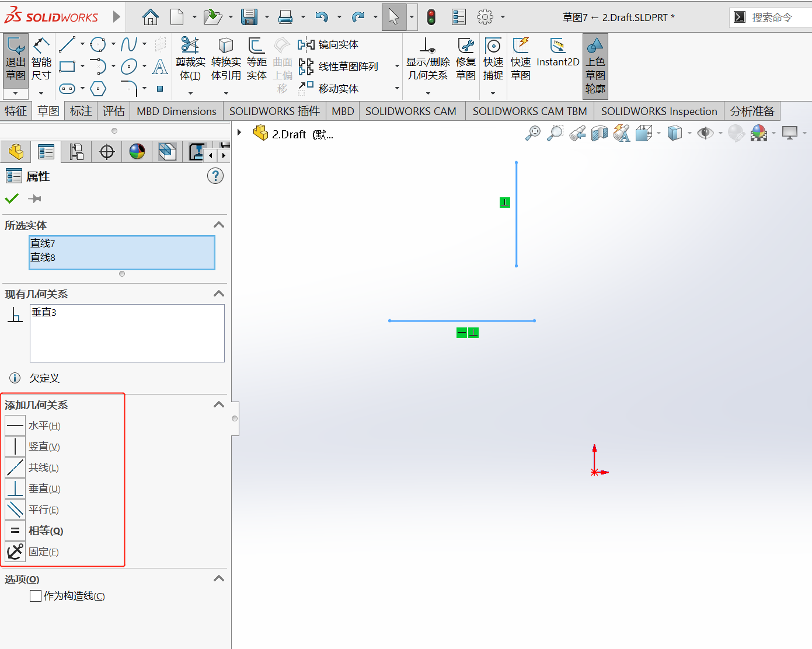This screenshot has width=812, height=649.
Task: Select the Smart Dimension (智能尺寸) tool
Action: [x=41, y=59]
